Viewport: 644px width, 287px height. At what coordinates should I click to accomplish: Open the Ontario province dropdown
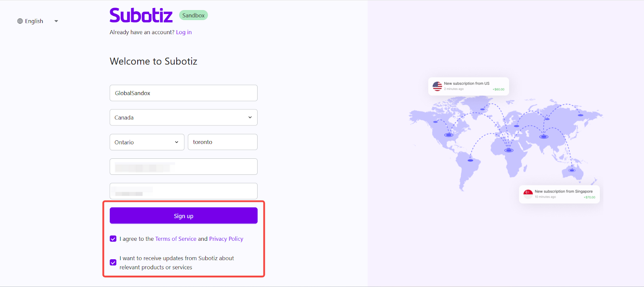[x=147, y=142]
